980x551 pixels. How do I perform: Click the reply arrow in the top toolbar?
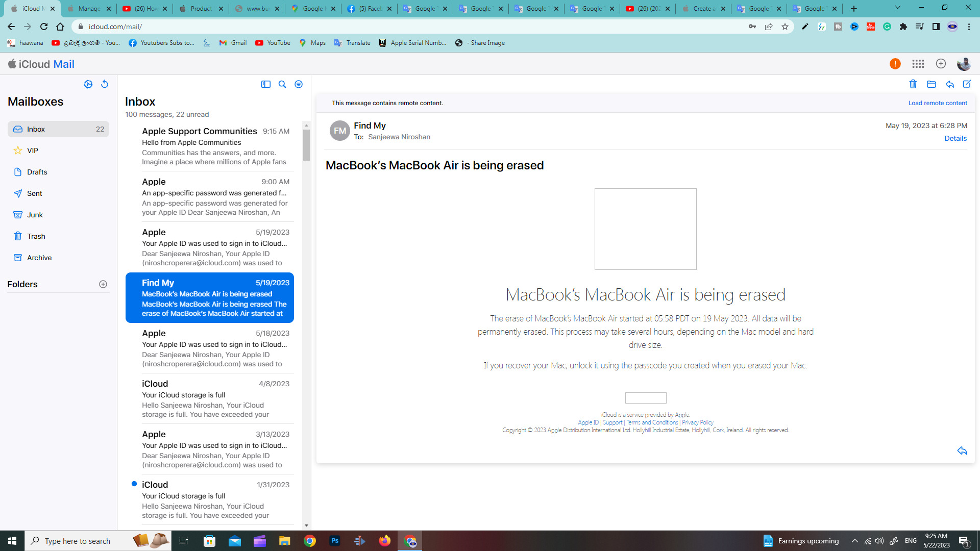click(950, 84)
